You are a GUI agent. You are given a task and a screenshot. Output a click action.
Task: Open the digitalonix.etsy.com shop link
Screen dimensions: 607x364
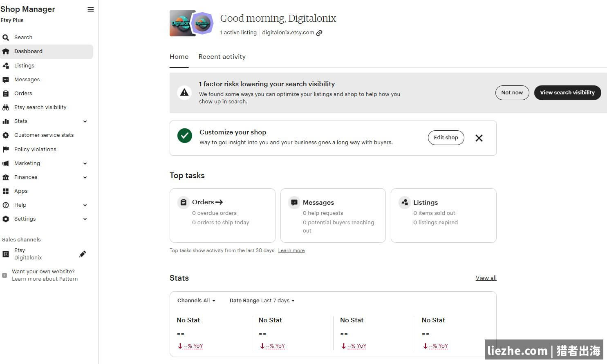(x=288, y=33)
